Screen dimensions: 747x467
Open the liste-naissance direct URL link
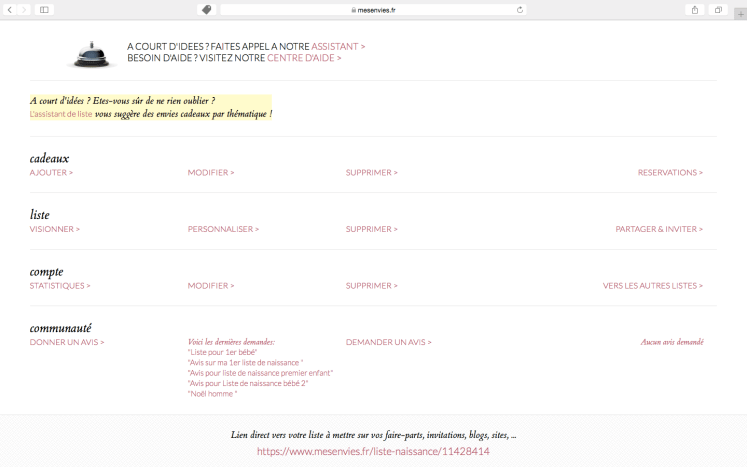[x=373, y=452]
